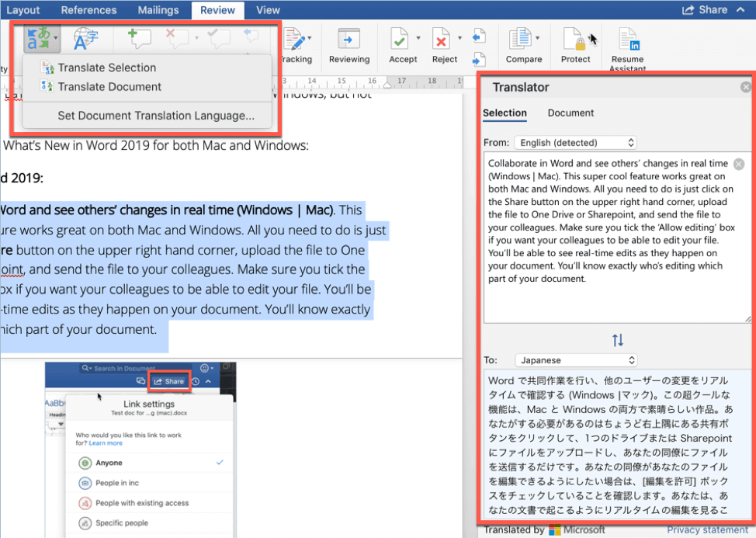Image resolution: width=756 pixels, height=538 pixels.
Task: Open the Tracking dropdown arrow
Action: [x=310, y=38]
